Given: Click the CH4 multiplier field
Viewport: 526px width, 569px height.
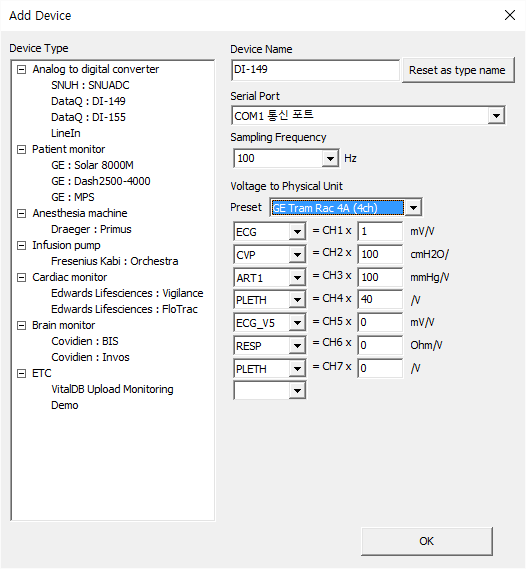Looking at the screenshot, I should click(x=380, y=299).
